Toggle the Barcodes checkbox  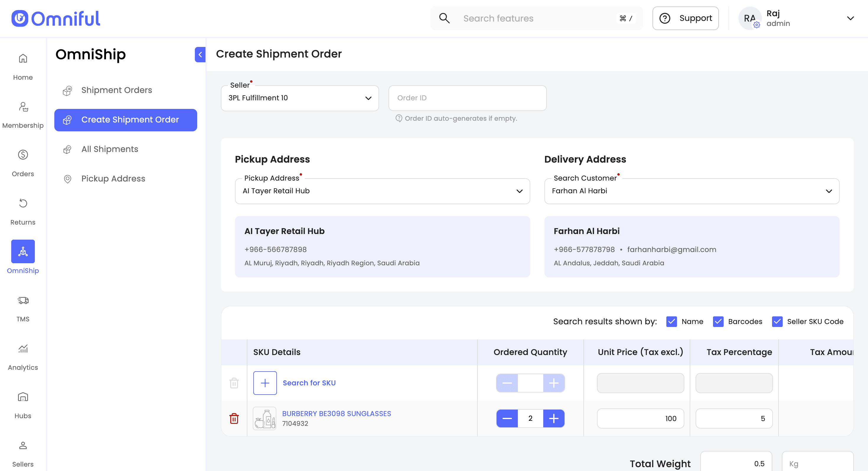[718, 321]
